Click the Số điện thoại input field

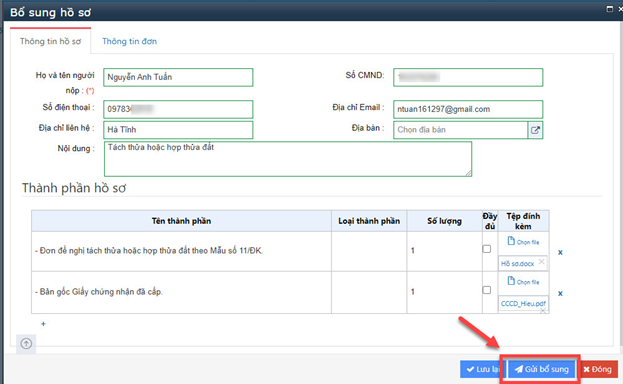point(178,109)
